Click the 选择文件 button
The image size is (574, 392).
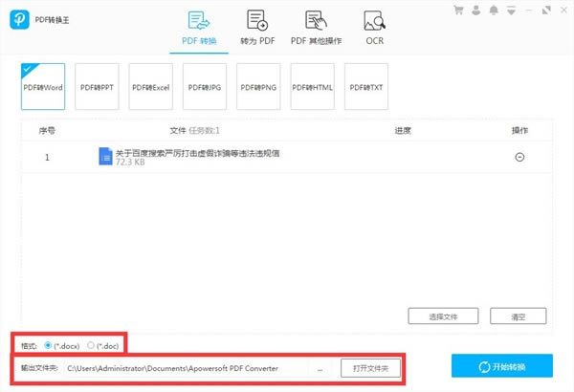443,316
